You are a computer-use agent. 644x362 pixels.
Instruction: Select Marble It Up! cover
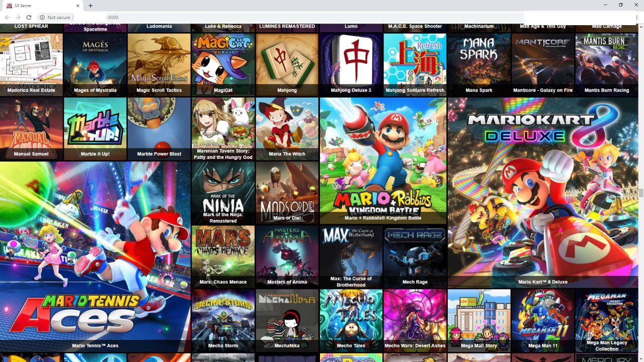click(95, 129)
